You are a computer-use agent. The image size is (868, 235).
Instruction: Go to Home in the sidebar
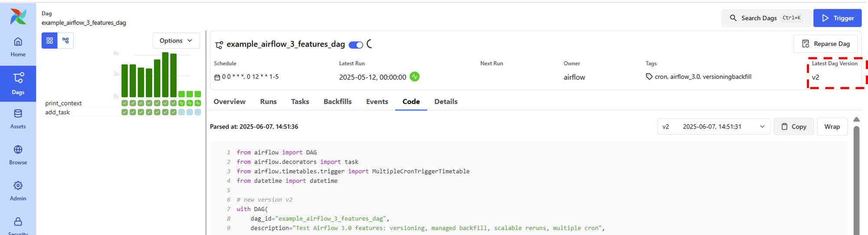point(18,47)
